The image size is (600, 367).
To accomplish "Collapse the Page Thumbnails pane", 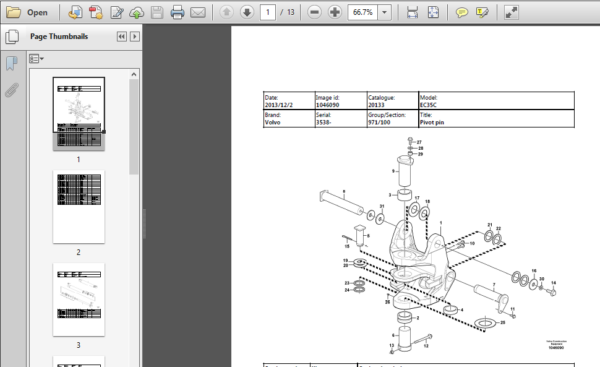I will pos(122,36).
